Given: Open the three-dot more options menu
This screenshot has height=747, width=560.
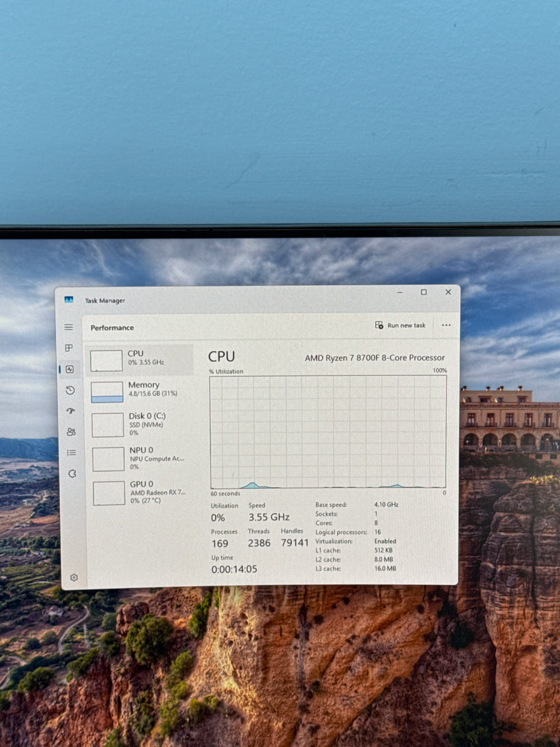Looking at the screenshot, I should click(446, 325).
